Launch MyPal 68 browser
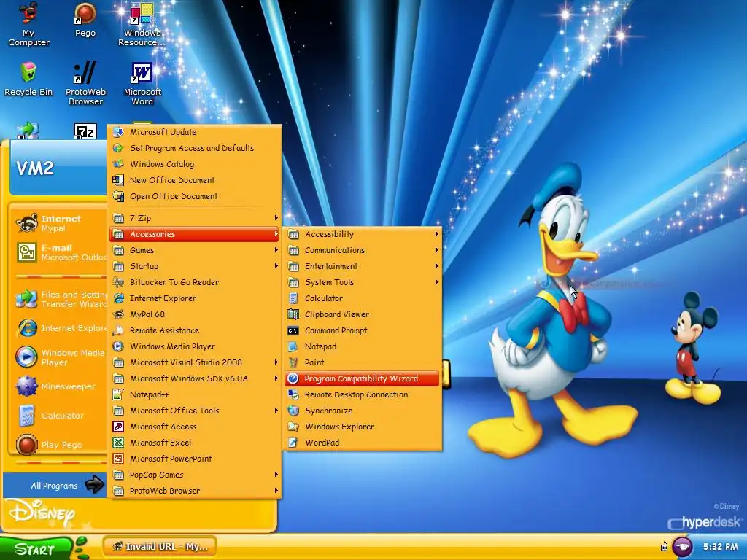 (x=194, y=314)
